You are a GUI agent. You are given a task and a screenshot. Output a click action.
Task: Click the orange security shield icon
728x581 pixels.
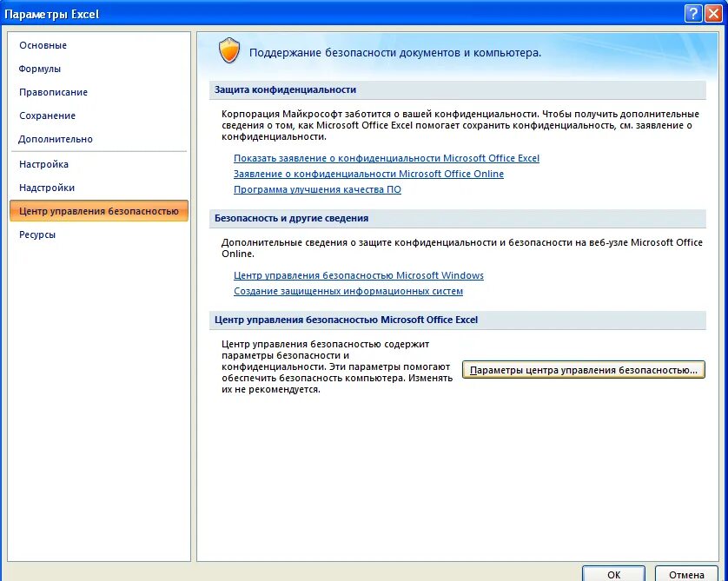229,50
